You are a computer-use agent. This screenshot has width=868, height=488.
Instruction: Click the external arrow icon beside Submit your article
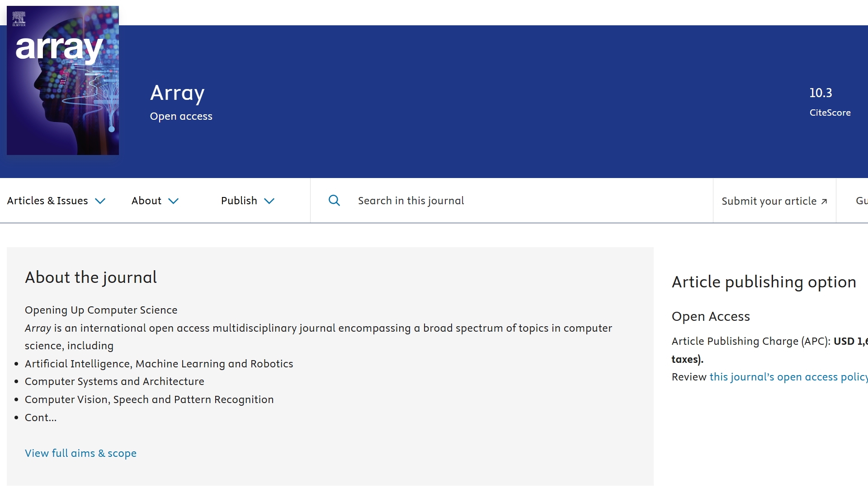click(824, 202)
